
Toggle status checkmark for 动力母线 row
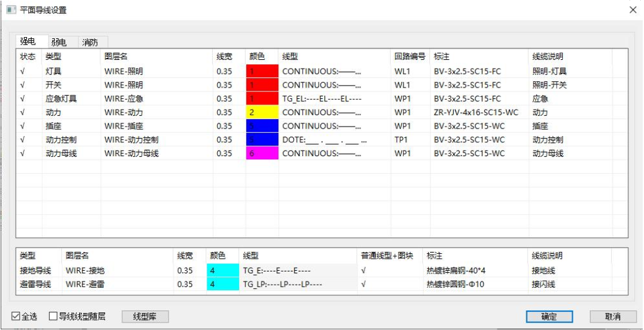coord(23,153)
